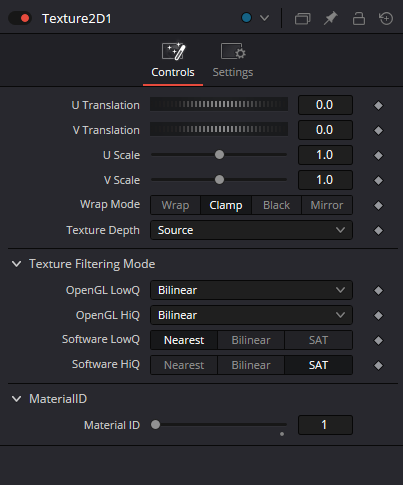This screenshot has width=403, height=485.
Task: Set Wrap Mode to Mirror
Action: [x=327, y=205]
